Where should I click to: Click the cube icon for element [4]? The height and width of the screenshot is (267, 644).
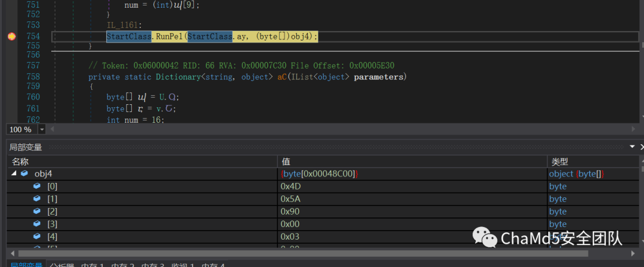[37, 236]
